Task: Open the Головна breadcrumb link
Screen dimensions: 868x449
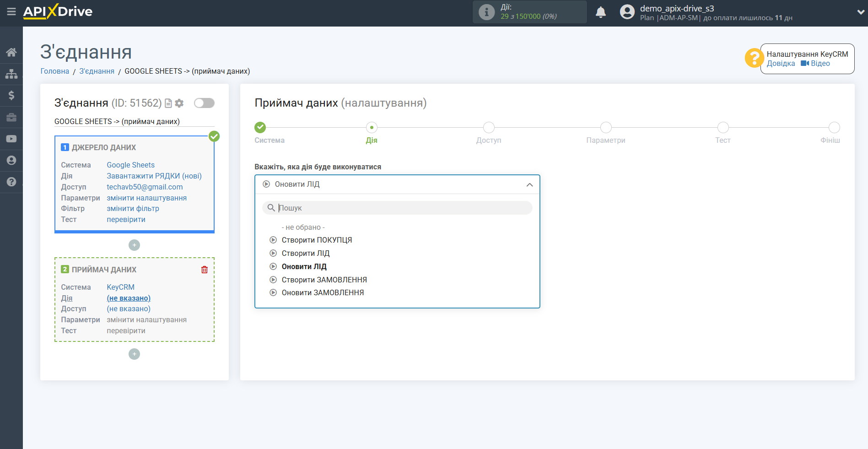Action: pyautogui.click(x=55, y=71)
